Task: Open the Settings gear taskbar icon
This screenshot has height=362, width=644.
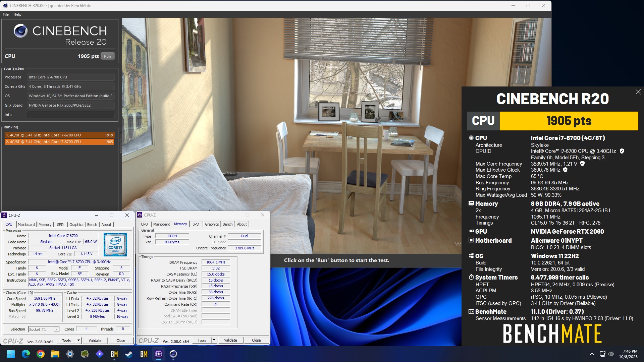Action: coord(70,354)
